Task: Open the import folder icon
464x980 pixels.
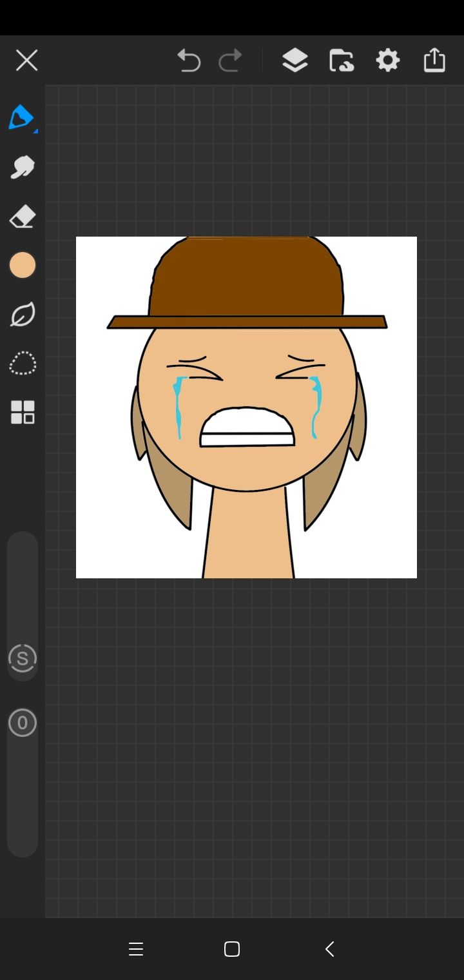Action: [x=342, y=61]
